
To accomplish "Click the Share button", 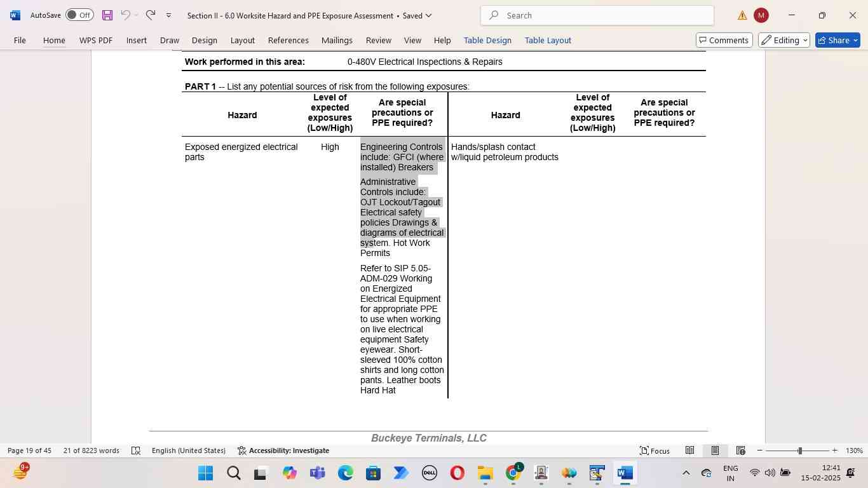I will [837, 40].
